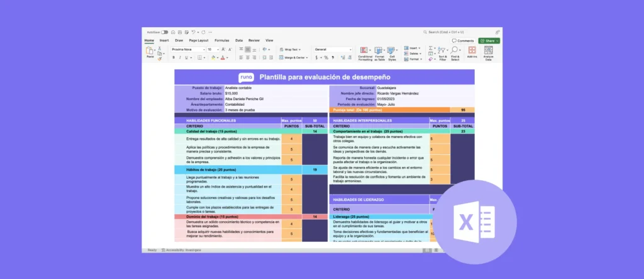Click the Analyze Data icon
644x279 pixels.
point(489,53)
